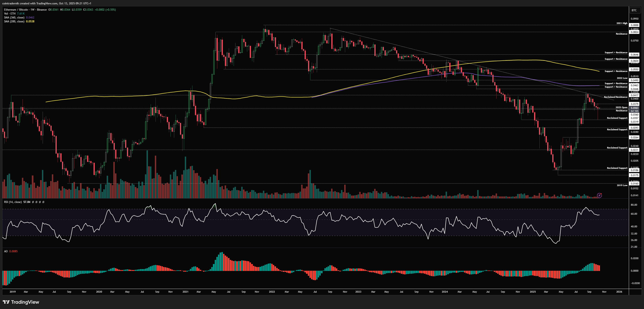Select the AO indicator label
The width and height of the screenshot is (644, 309).
click(x=6, y=251)
